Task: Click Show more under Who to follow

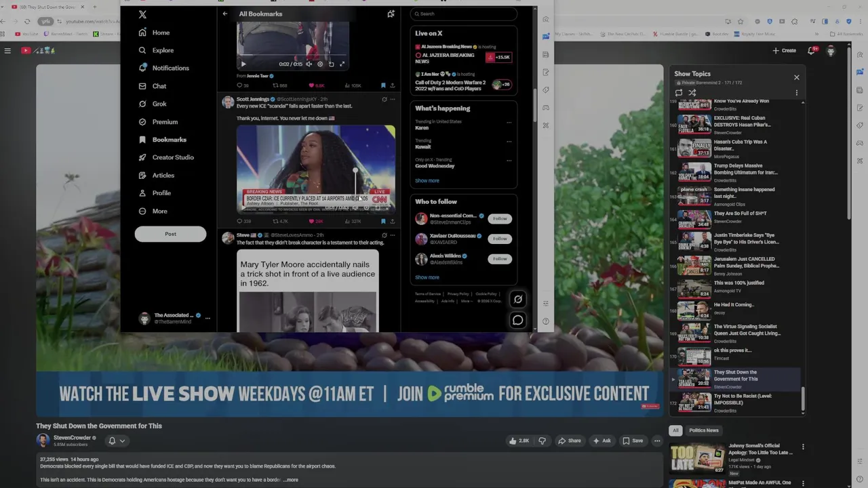Action: (427, 277)
